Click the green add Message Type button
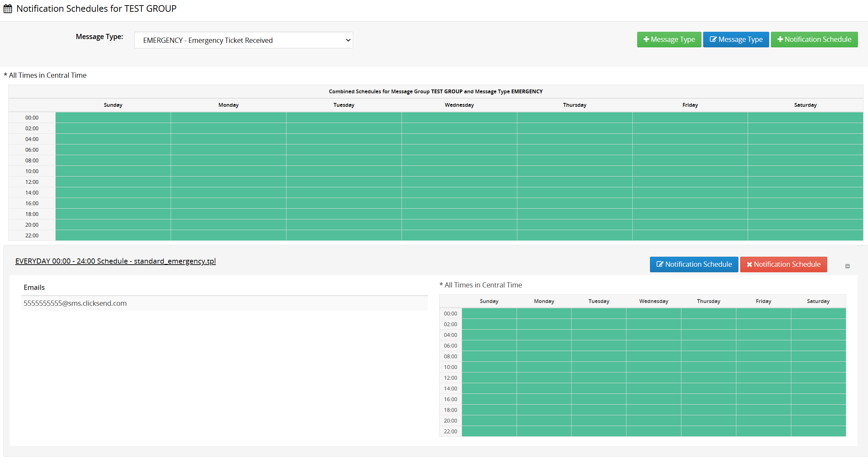Viewport: 868px width, 464px height. click(669, 39)
